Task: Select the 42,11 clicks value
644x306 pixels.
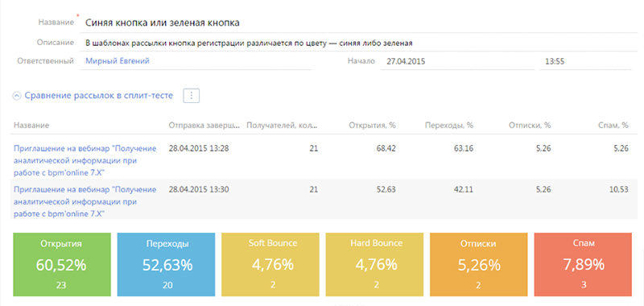Action: pyautogui.click(x=464, y=189)
